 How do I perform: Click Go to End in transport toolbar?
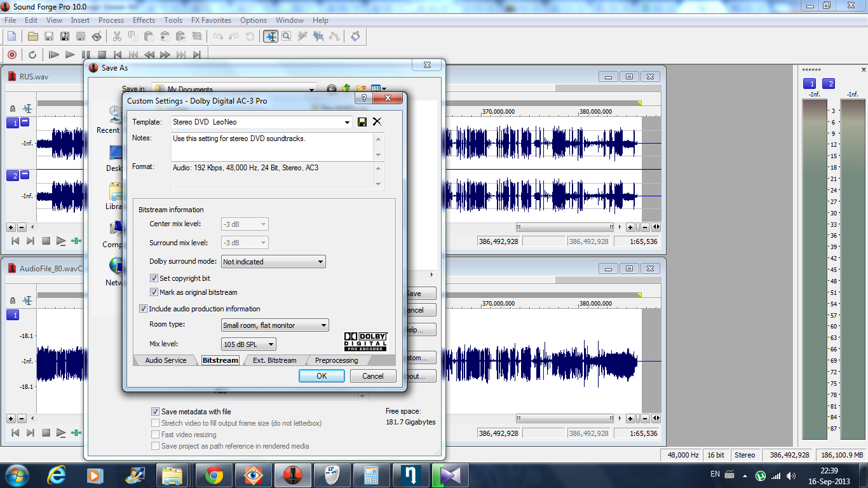point(197,55)
